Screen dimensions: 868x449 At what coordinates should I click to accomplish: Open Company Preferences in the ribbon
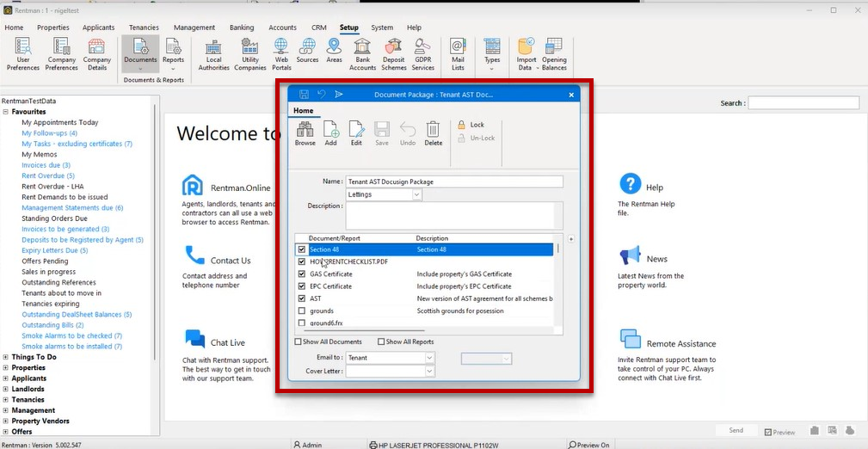61,54
